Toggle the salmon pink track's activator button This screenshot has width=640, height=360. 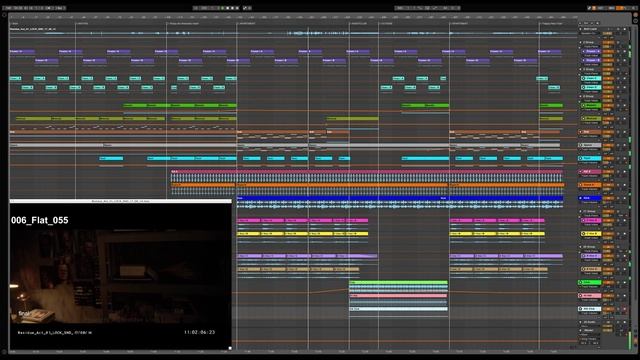pos(608,296)
